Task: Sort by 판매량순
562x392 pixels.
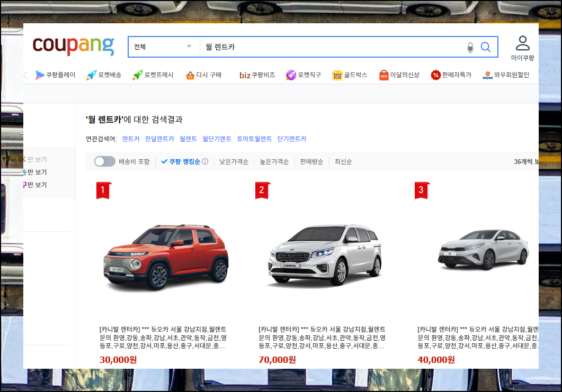Action: tap(311, 162)
